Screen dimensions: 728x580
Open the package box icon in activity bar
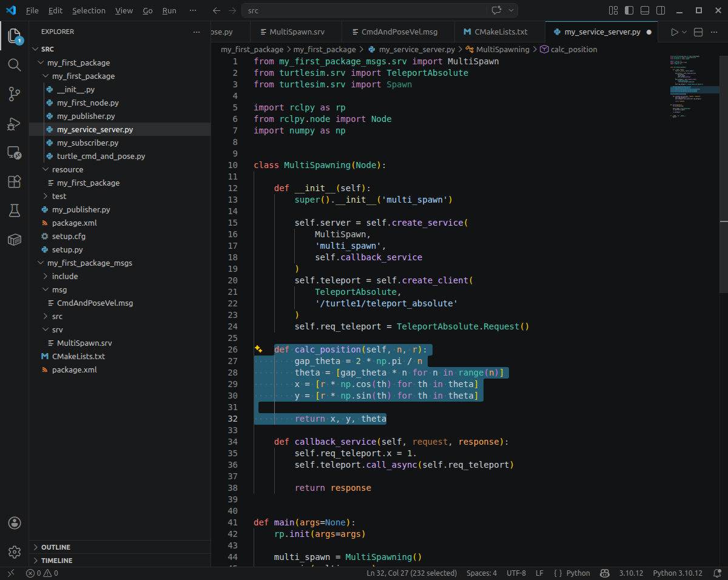pos(15,240)
